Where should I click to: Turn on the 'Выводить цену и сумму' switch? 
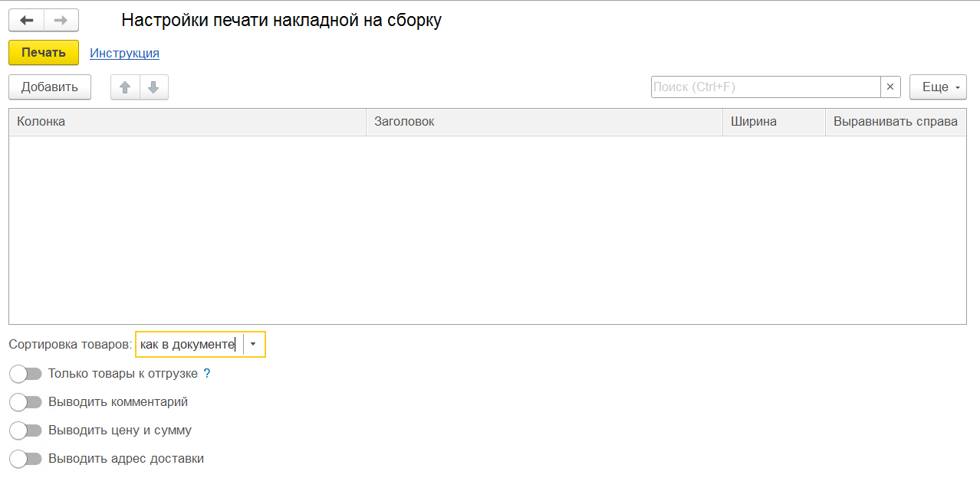tap(25, 431)
